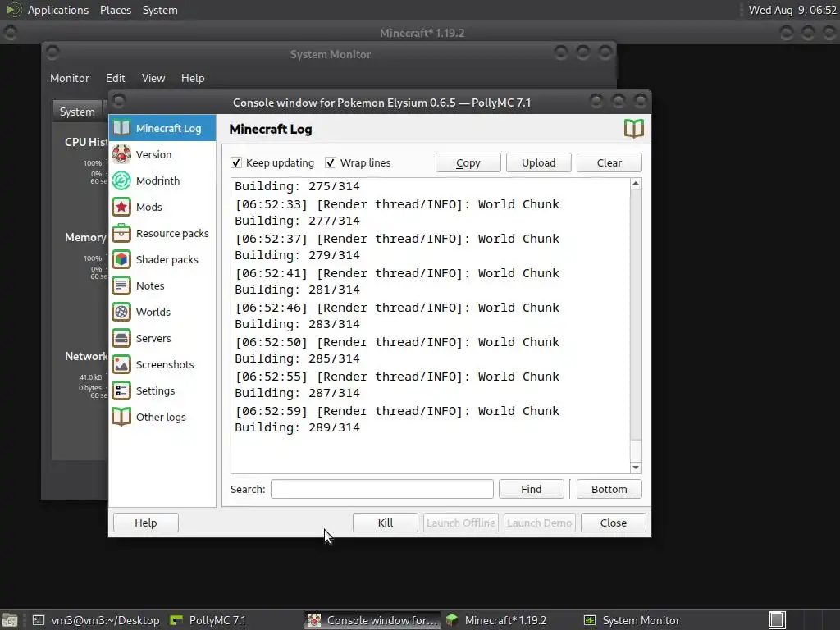The image size is (840, 630).
Task: Jump to Bottom of the log
Action: coord(609,489)
